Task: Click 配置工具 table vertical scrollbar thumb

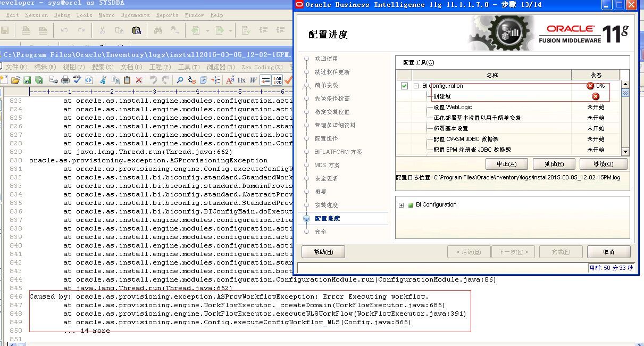Action: (625, 92)
